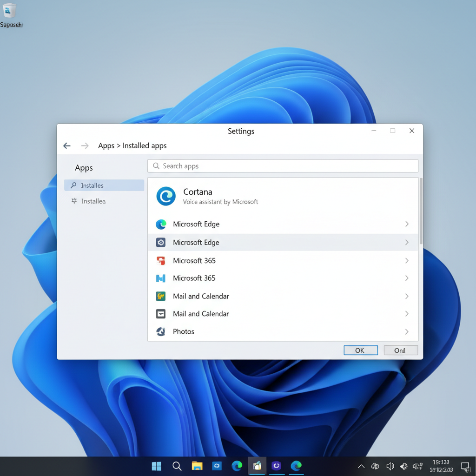Open the Apps breadcrumb menu item
This screenshot has width=476, height=476.
coord(106,145)
